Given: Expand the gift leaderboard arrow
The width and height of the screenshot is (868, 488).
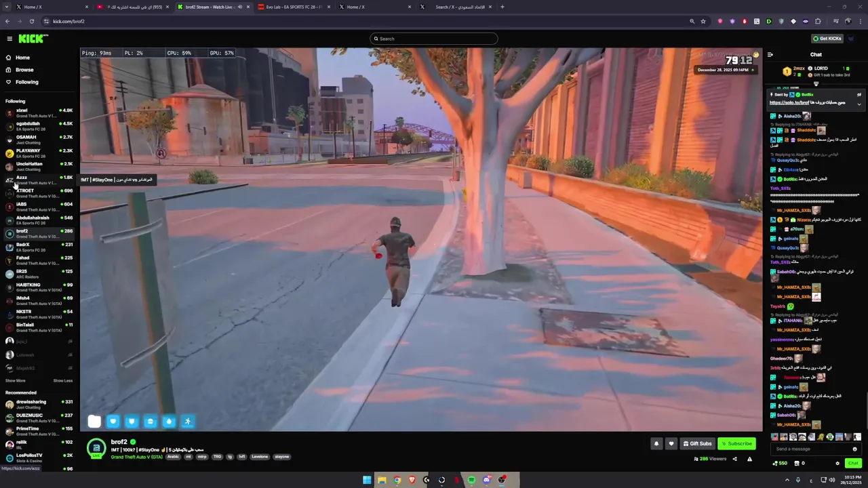Looking at the screenshot, I should click(x=816, y=84).
